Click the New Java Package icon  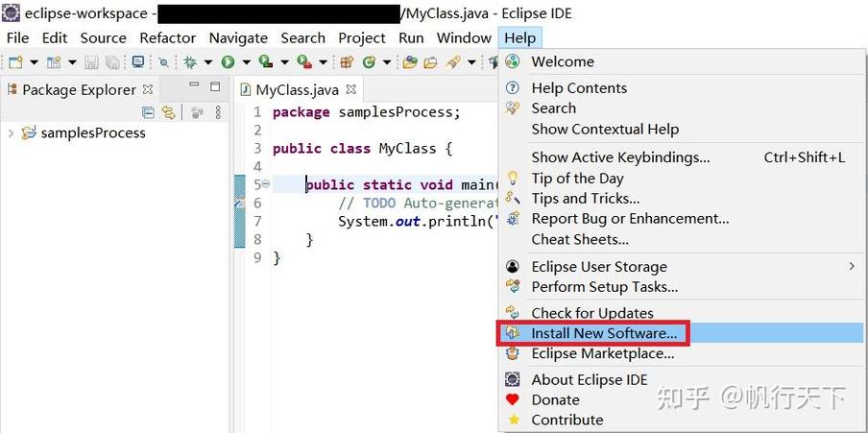coord(347,62)
